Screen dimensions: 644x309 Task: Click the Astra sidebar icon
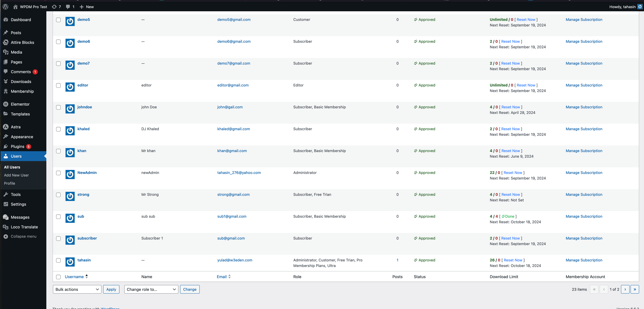(6, 127)
